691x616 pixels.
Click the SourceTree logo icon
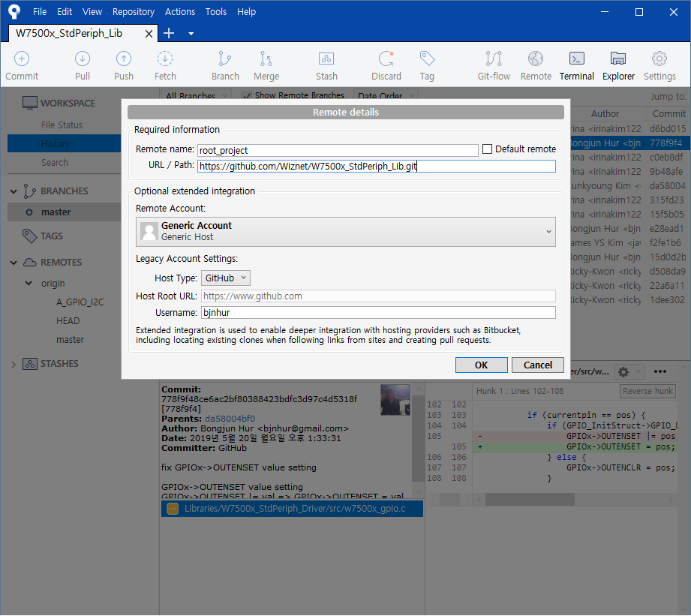tap(14, 11)
